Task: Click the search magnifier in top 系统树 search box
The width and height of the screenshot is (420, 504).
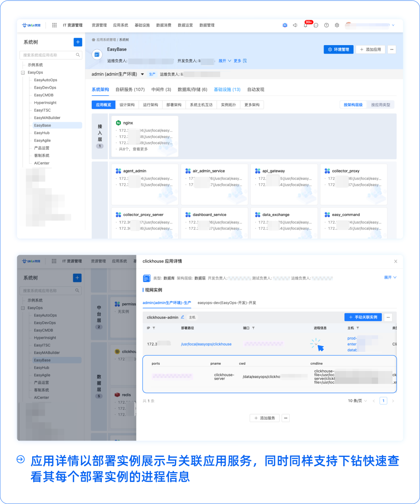Action: [x=78, y=55]
